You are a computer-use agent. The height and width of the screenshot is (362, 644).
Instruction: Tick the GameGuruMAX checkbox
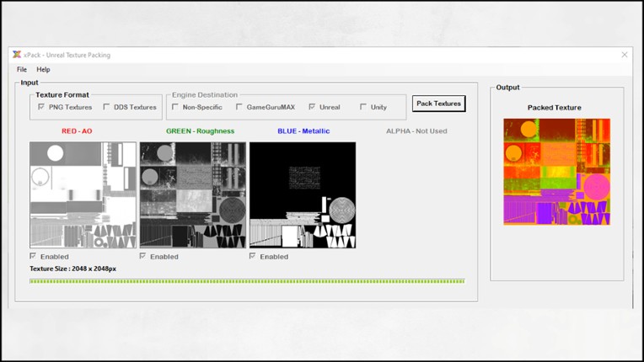point(239,107)
